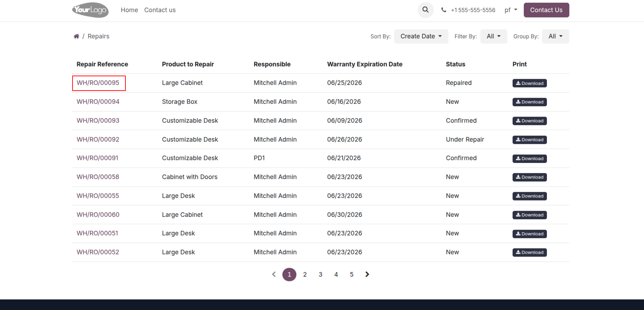Download report for WH/RO/00055
This screenshot has width=644, height=310.
529,196
